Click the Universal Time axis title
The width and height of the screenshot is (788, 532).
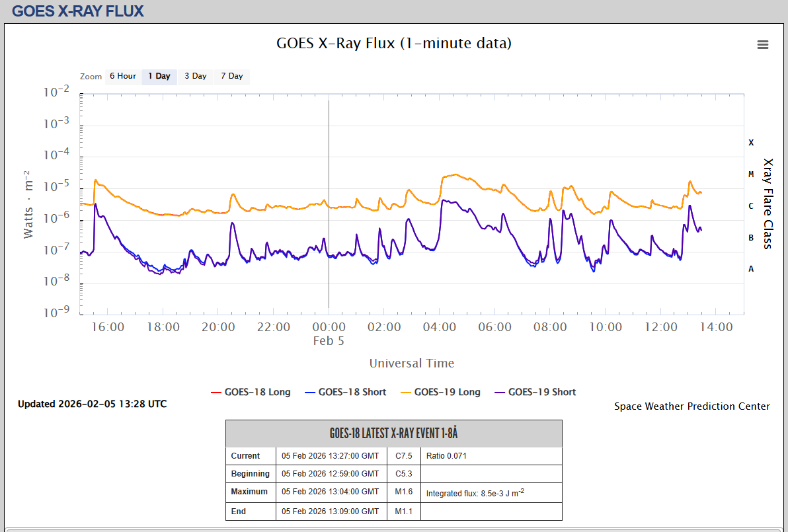[x=411, y=363]
